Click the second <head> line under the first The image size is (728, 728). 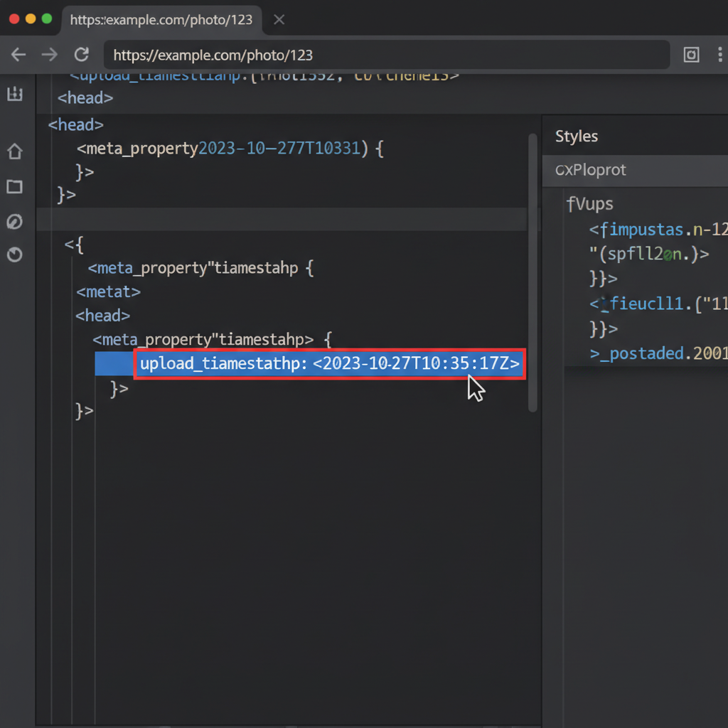pos(75,125)
